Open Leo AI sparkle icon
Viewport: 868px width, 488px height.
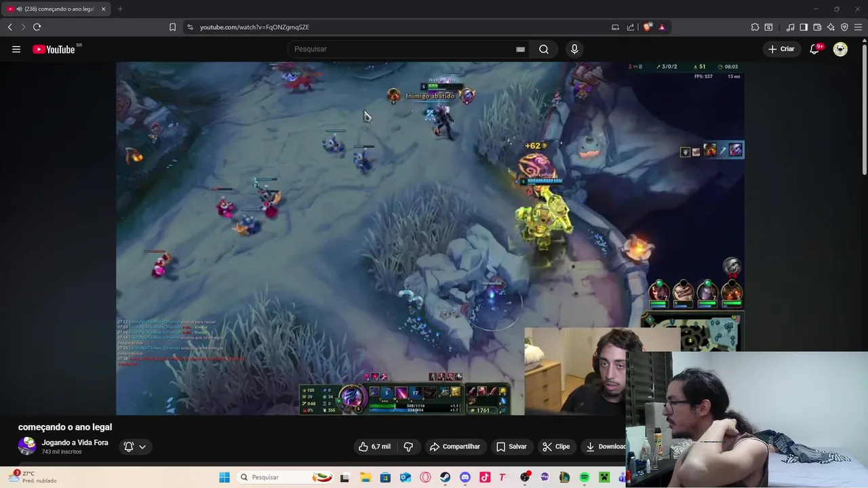(x=831, y=27)
